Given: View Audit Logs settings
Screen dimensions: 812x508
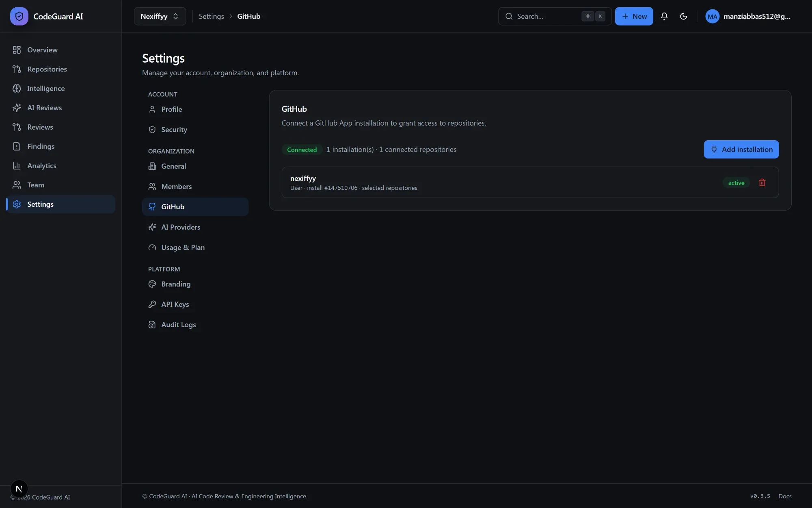Looking at the screenshot, I should click(195, 325).
